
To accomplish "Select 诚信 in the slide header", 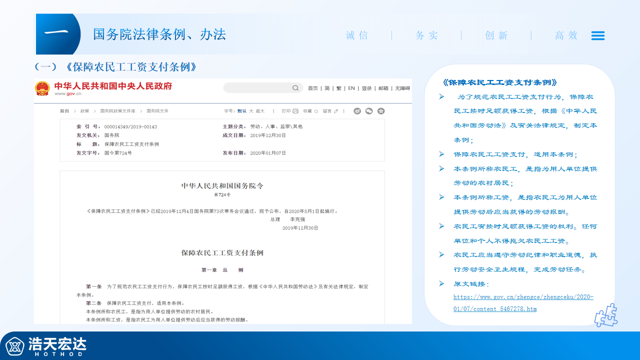I will (x=357, y=36).
